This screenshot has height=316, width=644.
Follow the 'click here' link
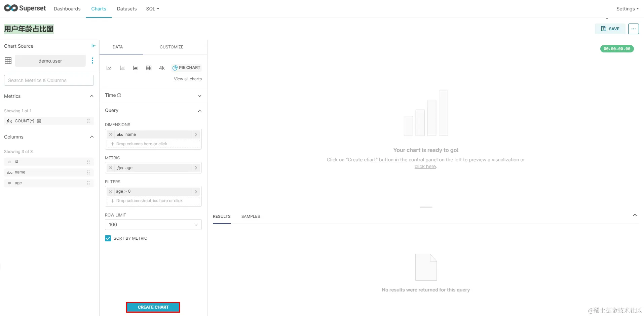click(x=425, y=166)
